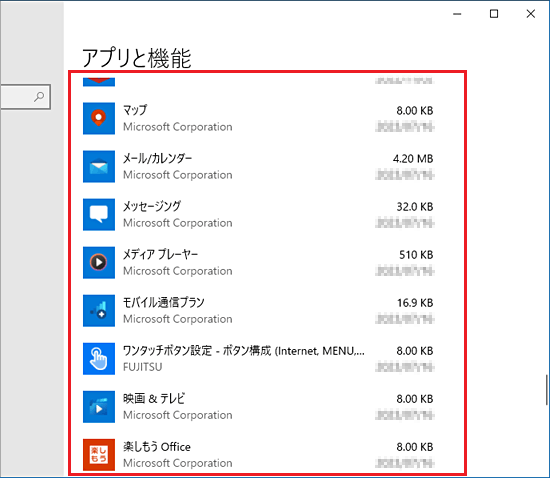Click the 映画 & テレビ app icon
Screen dimensions: 550x478
[x=99, y=407]
